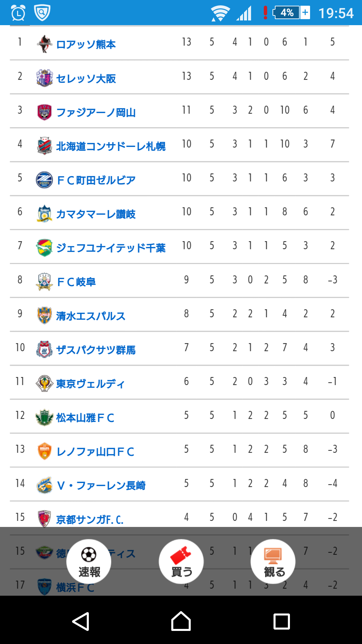362x644 pixels.
Task: Open the カマタマーレ讃岐 team page
Action: tap(96, 214)
